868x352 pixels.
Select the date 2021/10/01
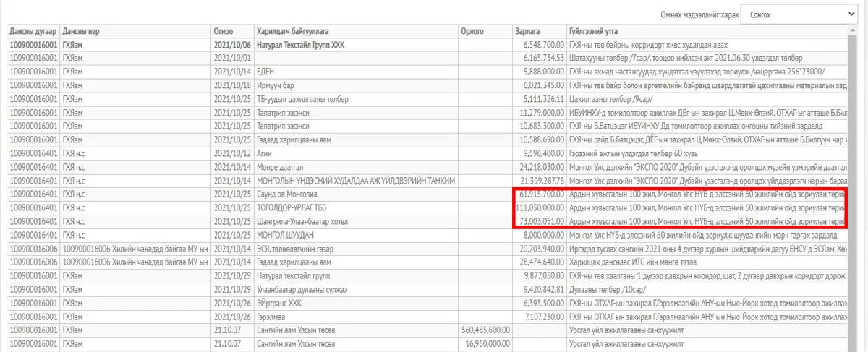[231, 57]
